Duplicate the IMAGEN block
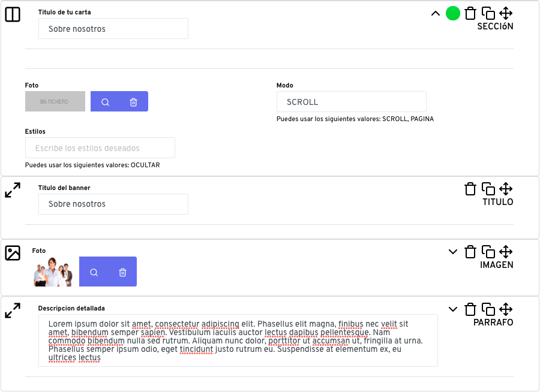This screenshot has height=392, width=540. click(x=488, y=252)
